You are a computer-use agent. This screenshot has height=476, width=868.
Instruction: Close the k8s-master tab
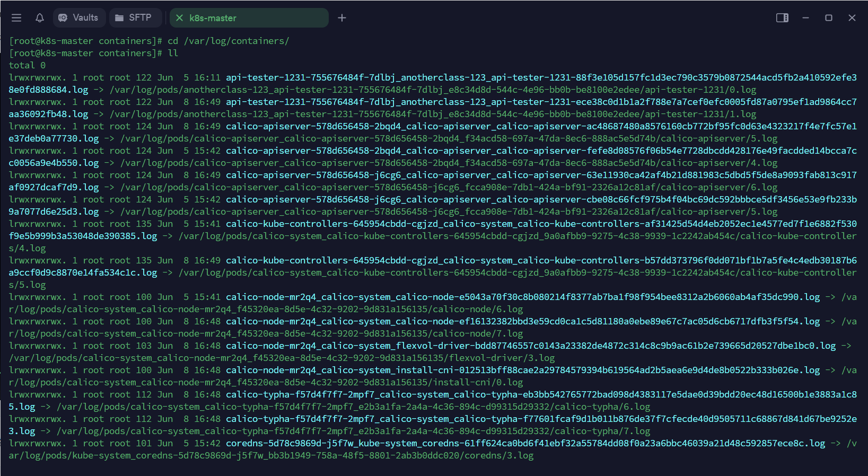coord(179,18)
